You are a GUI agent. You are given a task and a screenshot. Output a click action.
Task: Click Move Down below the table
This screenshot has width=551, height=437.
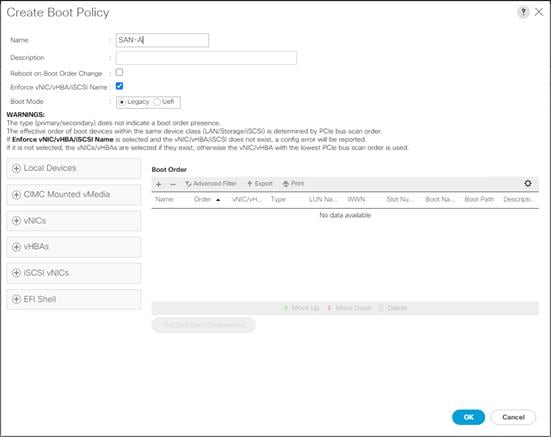(x=349, y=308)
